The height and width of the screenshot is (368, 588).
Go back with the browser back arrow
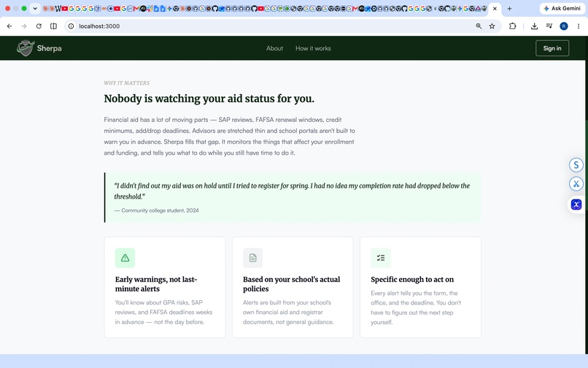click(9, 26)
